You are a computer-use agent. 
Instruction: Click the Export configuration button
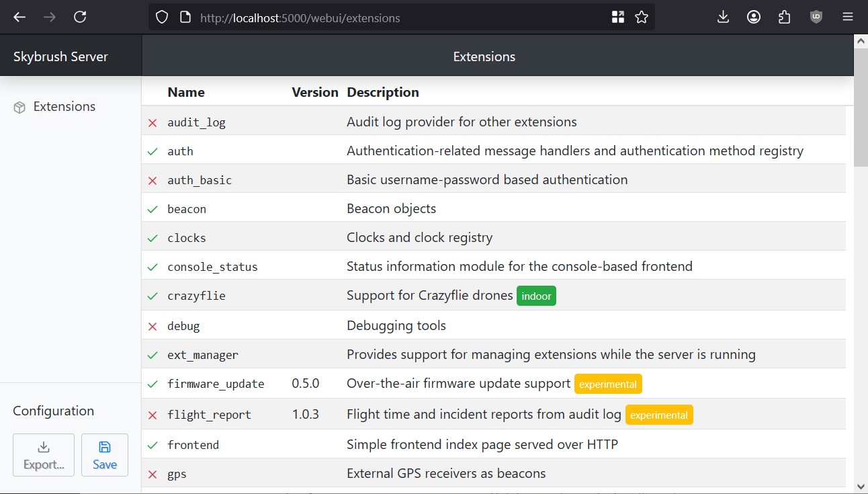pos(44,455)
